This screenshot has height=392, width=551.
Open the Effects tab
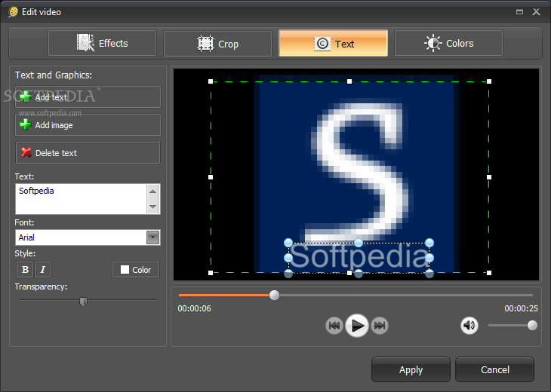102,43
